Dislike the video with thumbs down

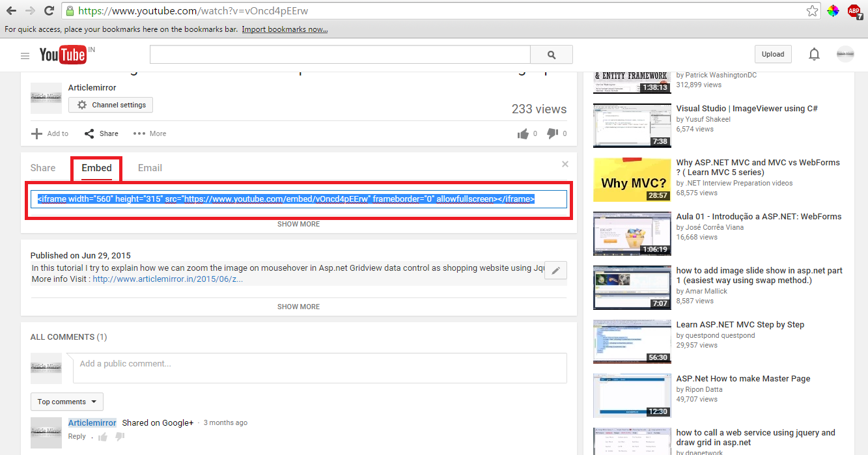(x=553, y=133)
